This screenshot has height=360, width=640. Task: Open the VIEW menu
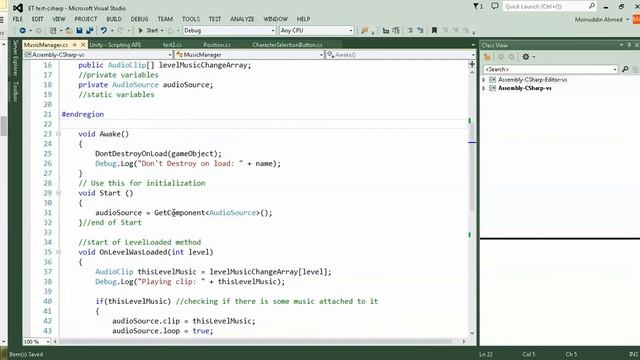59,19
